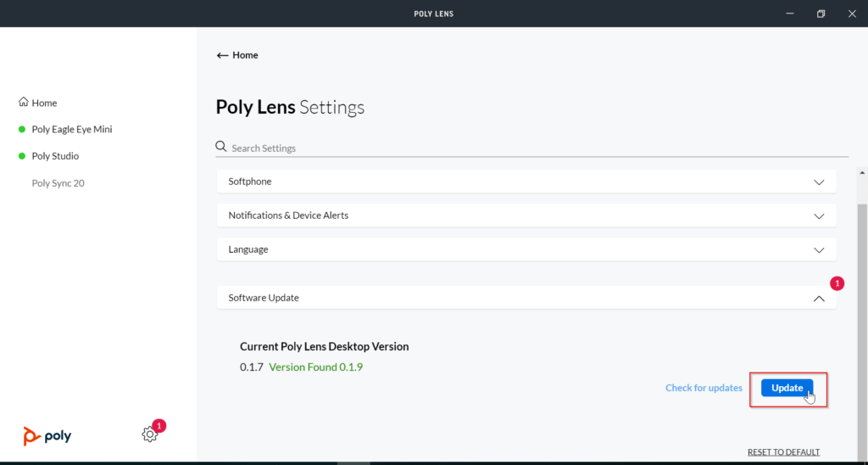The height and width of the screenshot is (465, 868).
Task: Click the red badge on the settings gear
Action: [159, 426]
